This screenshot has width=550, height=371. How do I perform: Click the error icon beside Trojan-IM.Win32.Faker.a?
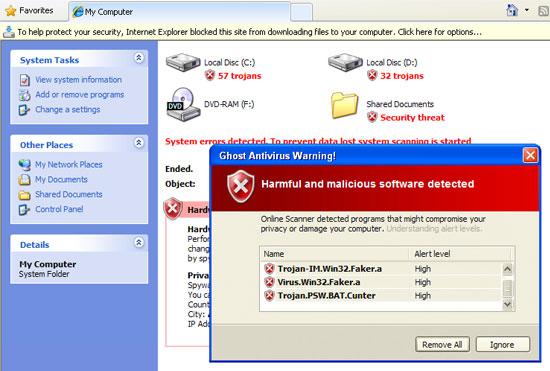(269, 269)
